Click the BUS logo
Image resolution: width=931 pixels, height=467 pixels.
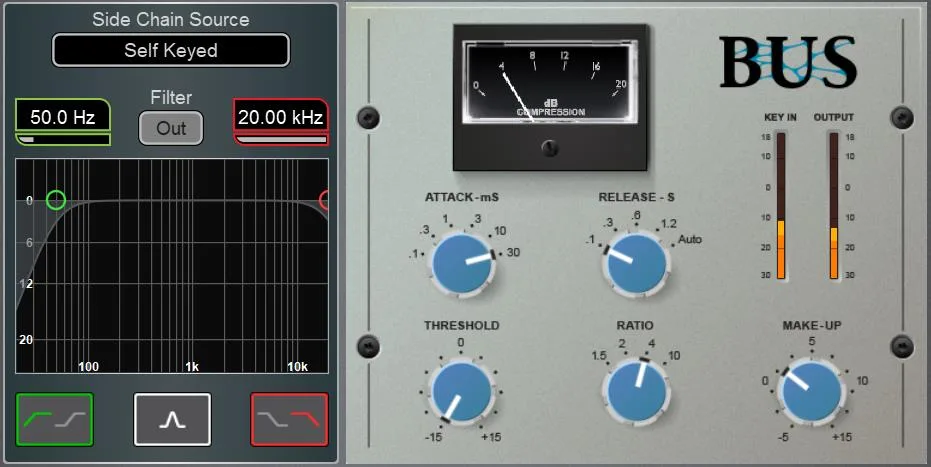788,62
